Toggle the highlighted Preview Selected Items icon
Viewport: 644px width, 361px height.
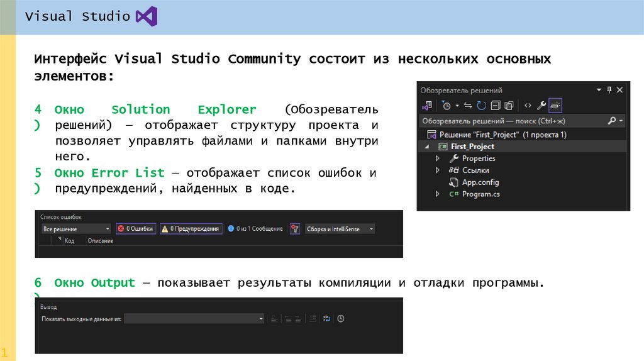click(555, 106)
